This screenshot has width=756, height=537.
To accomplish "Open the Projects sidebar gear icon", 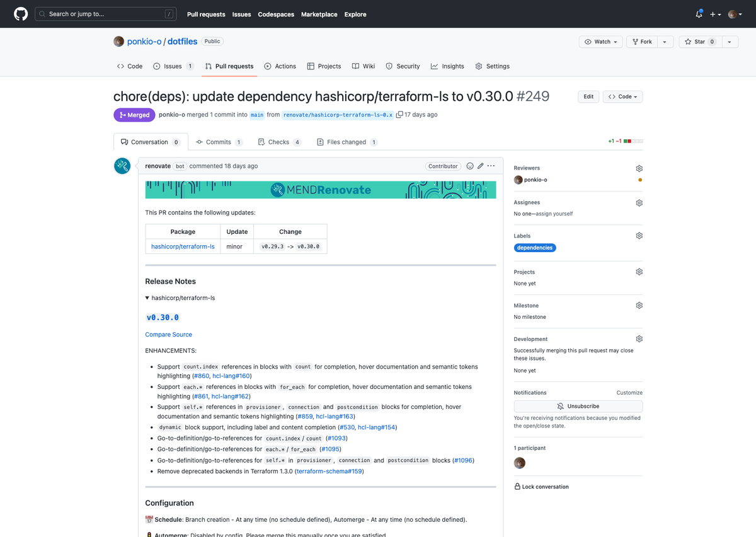I will (639, 272).
